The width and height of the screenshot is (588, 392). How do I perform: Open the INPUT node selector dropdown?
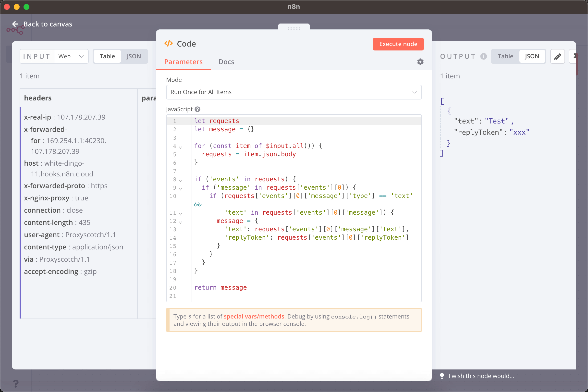tap(71, 56)
